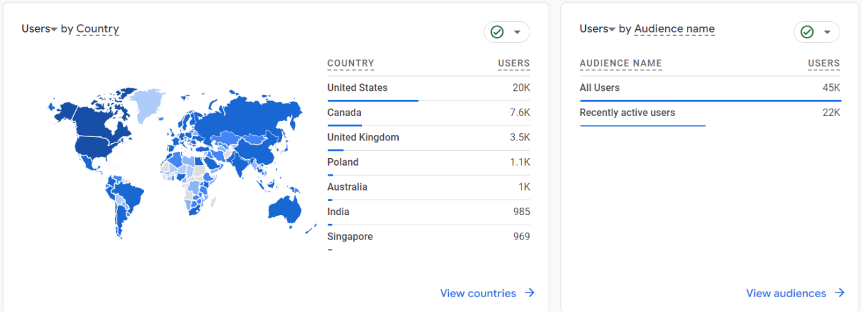Select the Country dimension label
Image resolution: width=868 pixels, height=323 pixels.
(98, 28)
